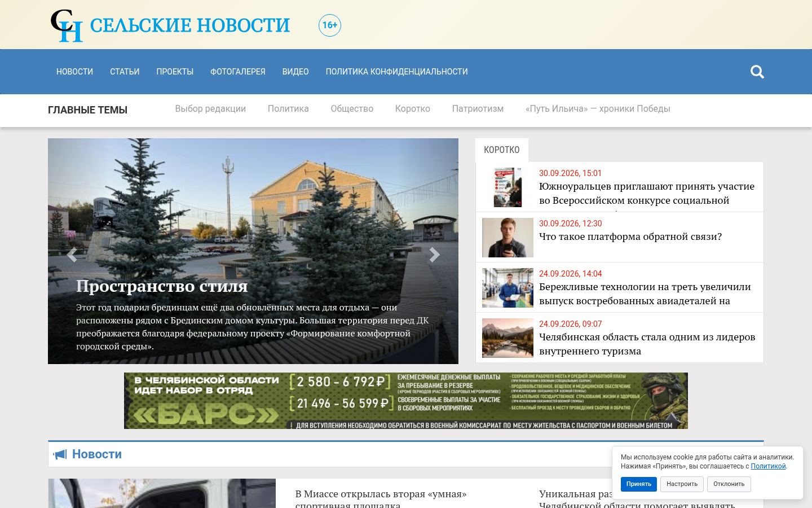Image resolution: width=812 pixels, height=508 pixels.
Task: Click the БАРС recruitment banner ad
Action: [x=406, y=401]
